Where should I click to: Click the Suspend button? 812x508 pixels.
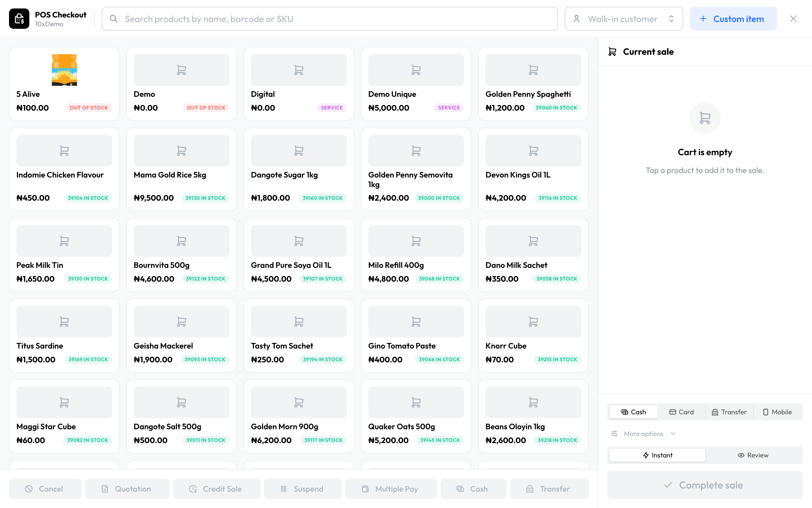303,489
